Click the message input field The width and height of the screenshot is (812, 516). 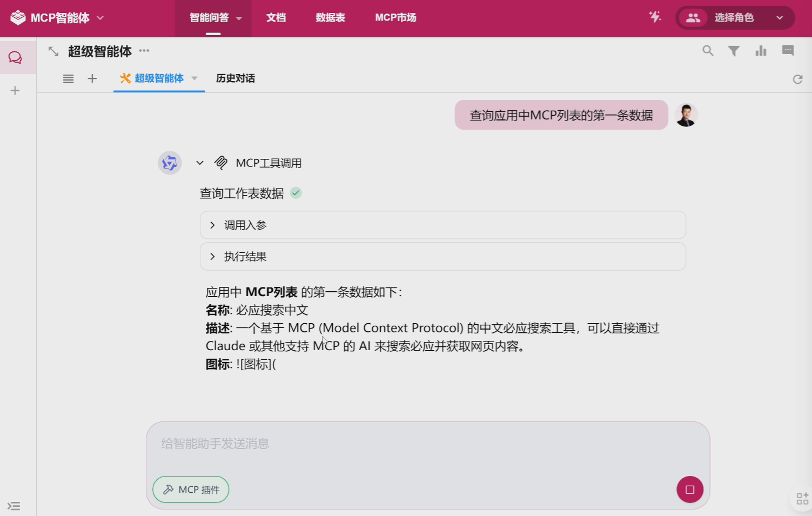[427, 444]
